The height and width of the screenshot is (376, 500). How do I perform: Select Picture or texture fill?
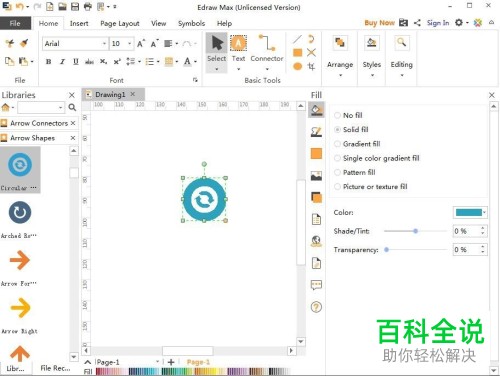[x=371, y=187]
